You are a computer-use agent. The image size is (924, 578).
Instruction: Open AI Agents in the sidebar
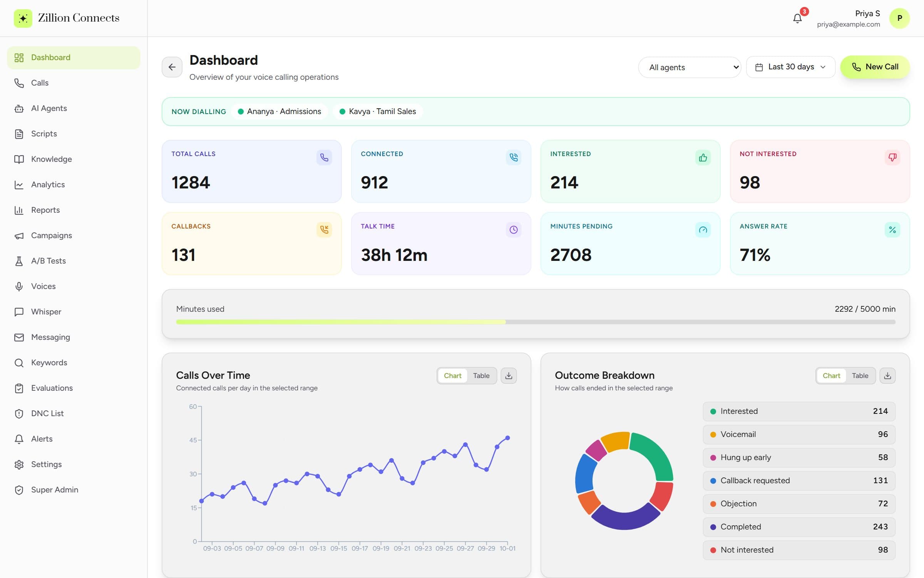(x=74, y=108)
